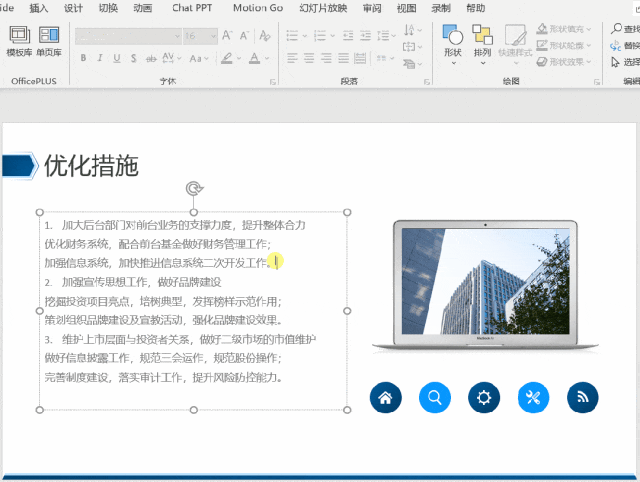Select the laptop picture on the slide
The height and width of the screenshot is (482, 640).
[485, 285]
